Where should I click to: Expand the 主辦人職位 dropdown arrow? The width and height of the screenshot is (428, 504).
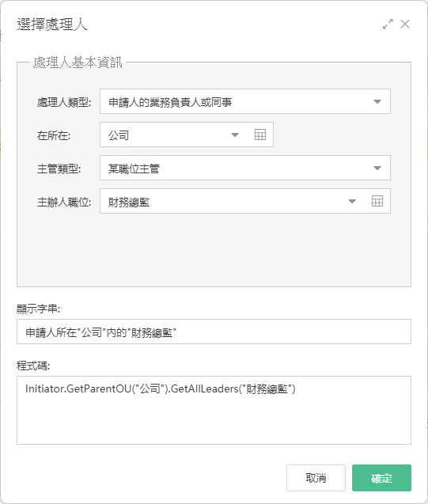point(352,201)
